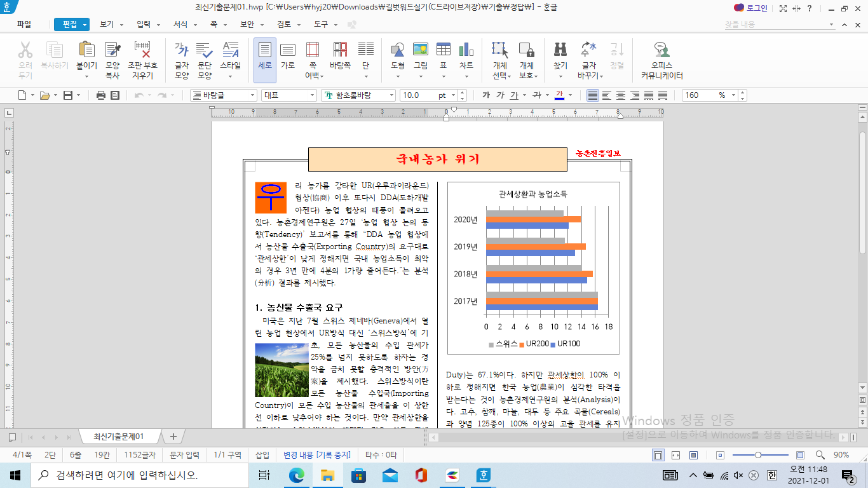Click the Windows search box on taskbar
This screenshot has height=488, width=868.
click(139, 475)
